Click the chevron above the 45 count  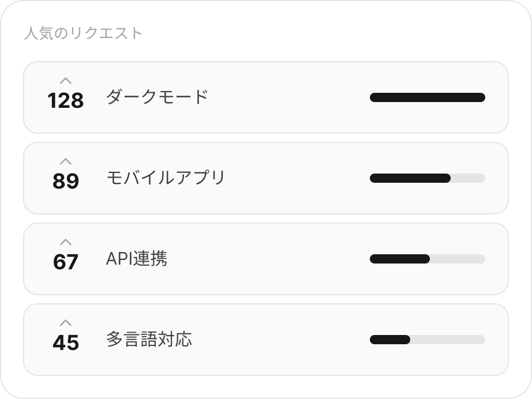coord(66,324)
